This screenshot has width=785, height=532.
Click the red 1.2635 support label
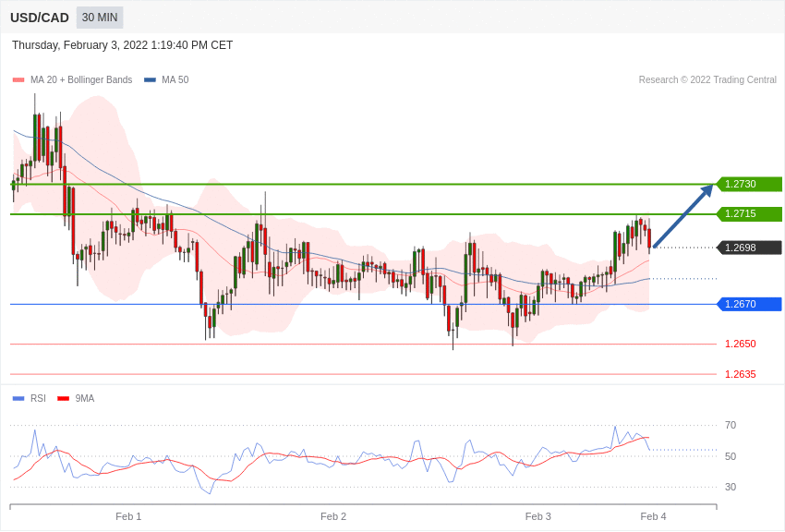[x=741, y=374]
